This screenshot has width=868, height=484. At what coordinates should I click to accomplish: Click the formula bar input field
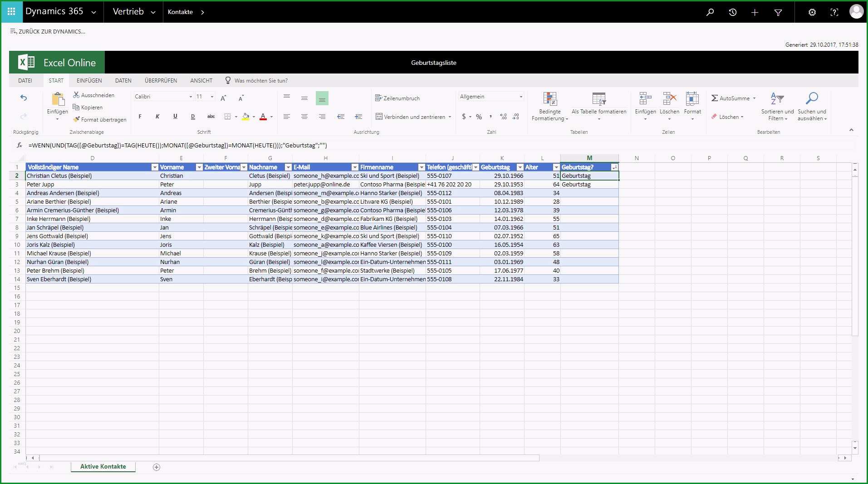click(440, 146)
